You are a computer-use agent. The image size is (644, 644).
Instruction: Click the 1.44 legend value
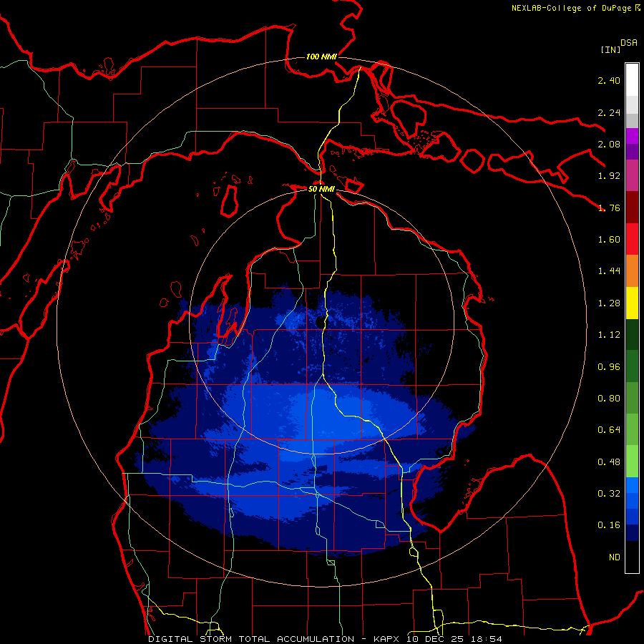[609, 271]
